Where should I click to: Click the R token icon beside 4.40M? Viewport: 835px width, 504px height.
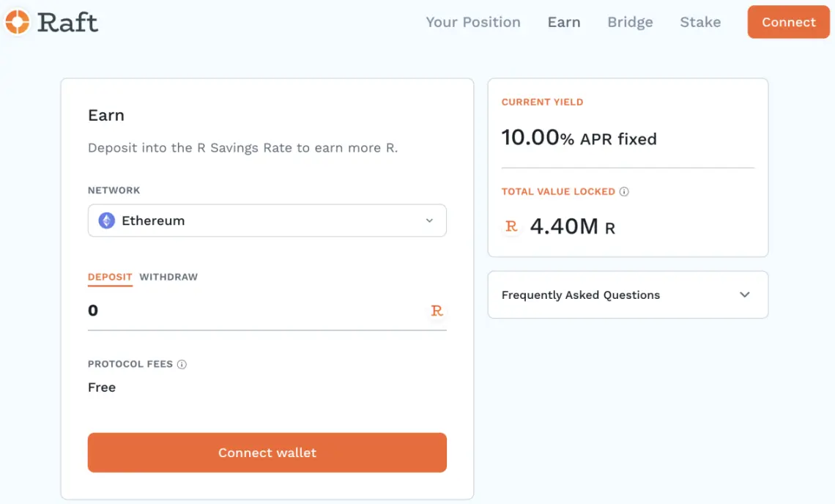click(511, 226)
